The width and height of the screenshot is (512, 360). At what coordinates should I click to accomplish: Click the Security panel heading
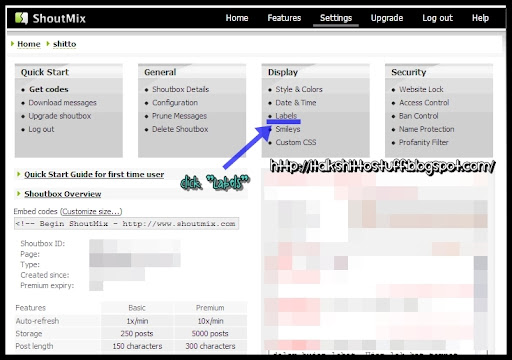[x=409, y=72]
